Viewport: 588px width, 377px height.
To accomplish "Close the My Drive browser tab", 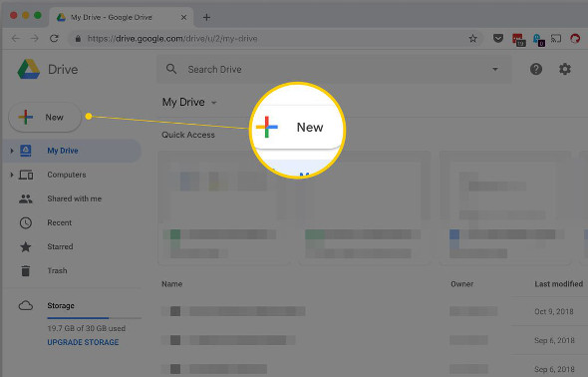I will (x=183, y=17).
